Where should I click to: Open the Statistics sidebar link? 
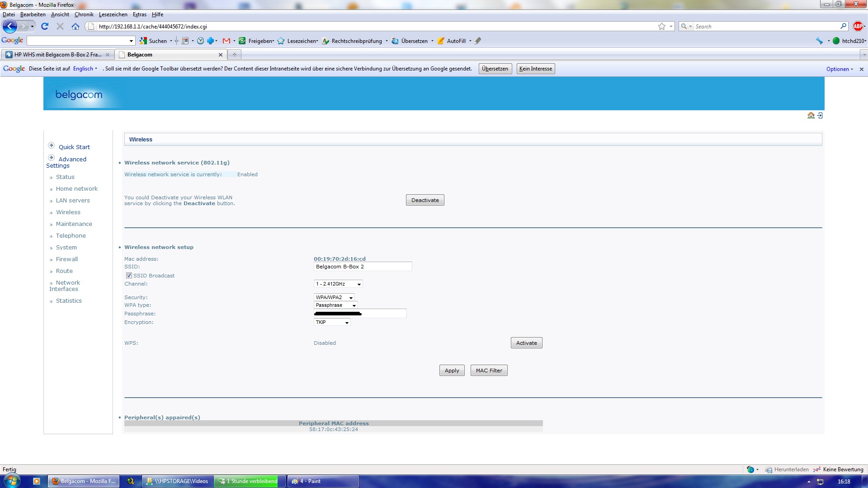coord(69,300)
